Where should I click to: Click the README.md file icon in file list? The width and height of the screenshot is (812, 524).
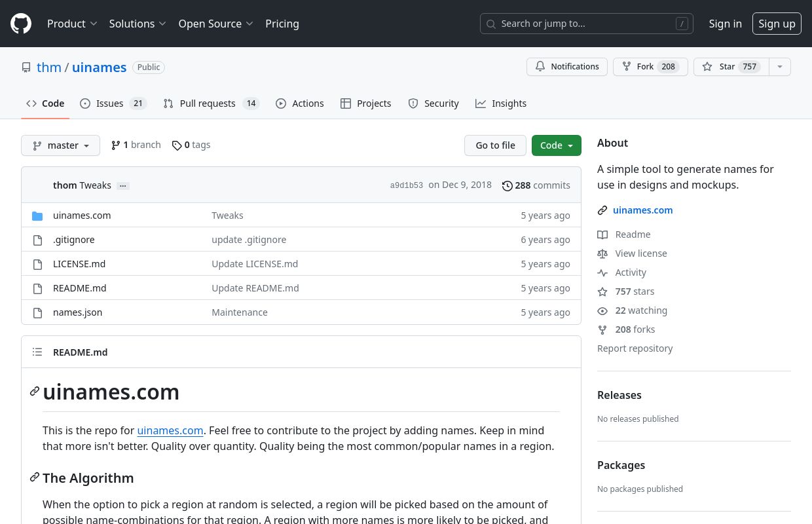tap(37, 288)
